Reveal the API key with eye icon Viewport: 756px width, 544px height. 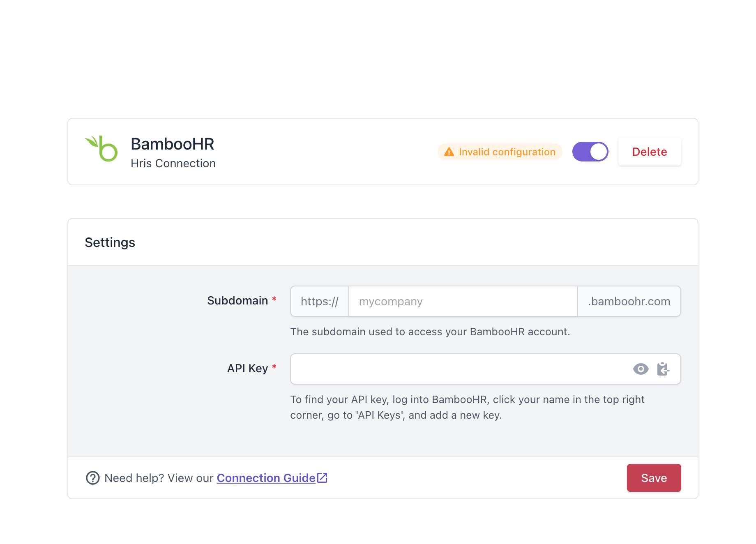(641, 369)
